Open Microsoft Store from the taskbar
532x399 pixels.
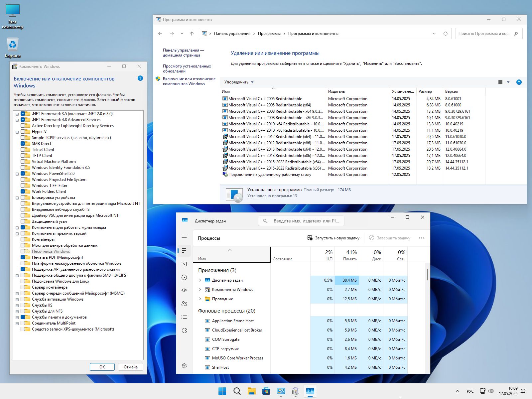coord(266,391)
